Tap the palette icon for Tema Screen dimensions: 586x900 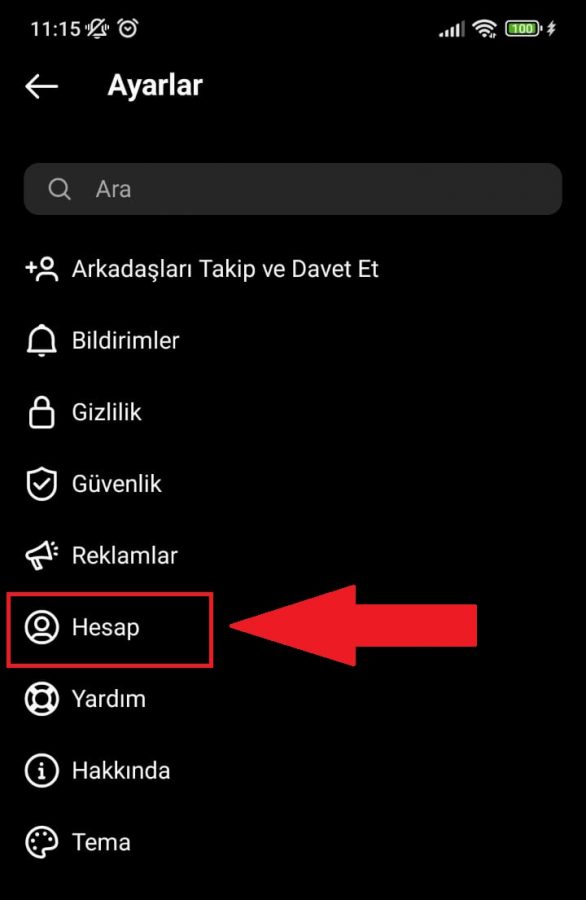point(42,842)
